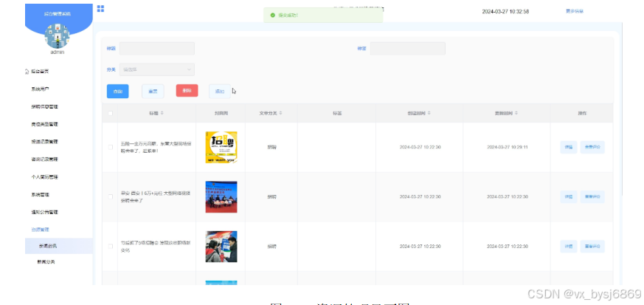Screen dimensions: 644x305
Task: Open the 分类 dropdown in the filter area
Action: [x=157, y=69]
